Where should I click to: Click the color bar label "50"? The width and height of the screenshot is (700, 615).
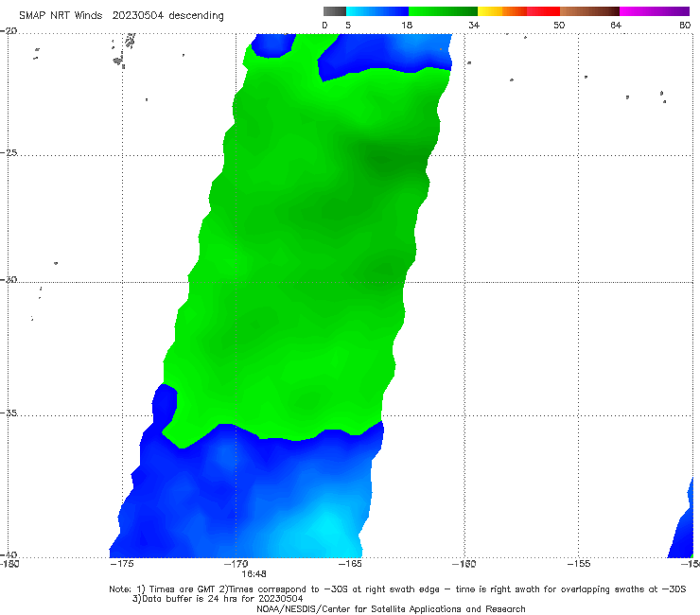[x=559, y=25]
